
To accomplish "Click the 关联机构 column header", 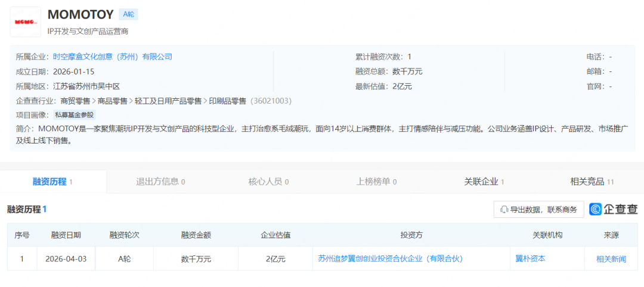I will [547, 235].
